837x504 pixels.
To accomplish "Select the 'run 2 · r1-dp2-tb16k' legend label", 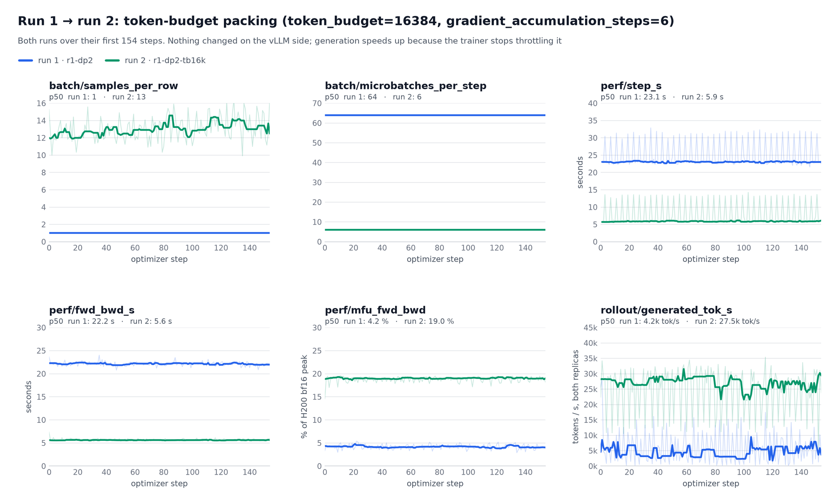I will coord(165,61).
